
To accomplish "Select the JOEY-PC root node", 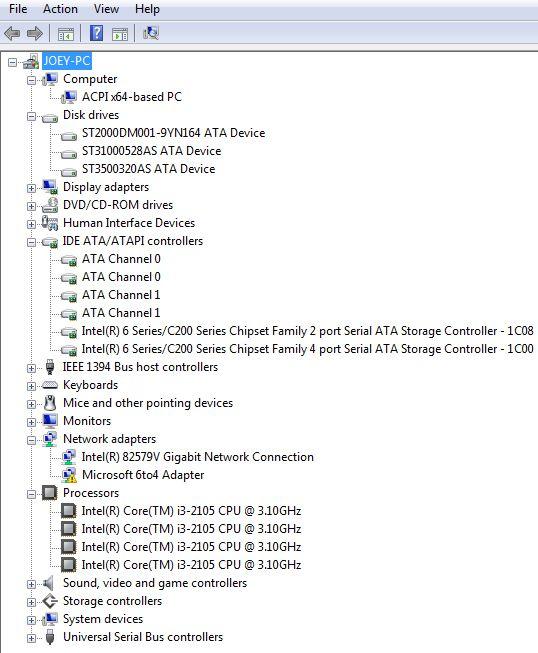I will point(67,61).
